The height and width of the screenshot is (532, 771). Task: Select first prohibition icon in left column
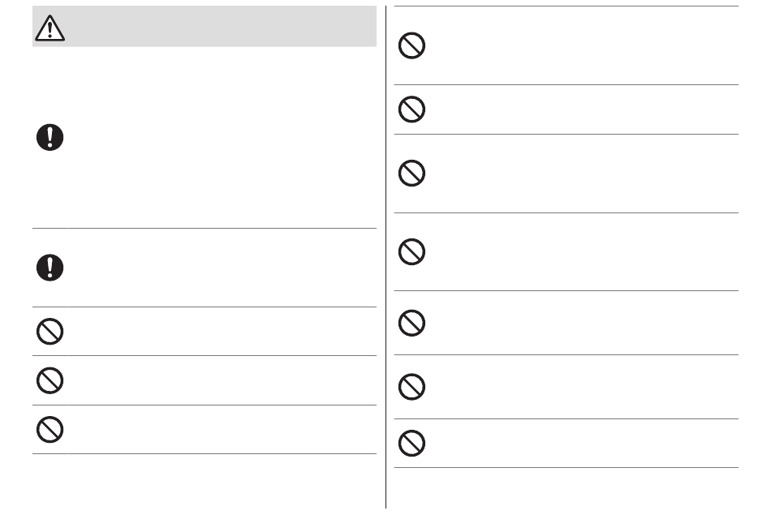pyautogui.click(x=50, y=332)
